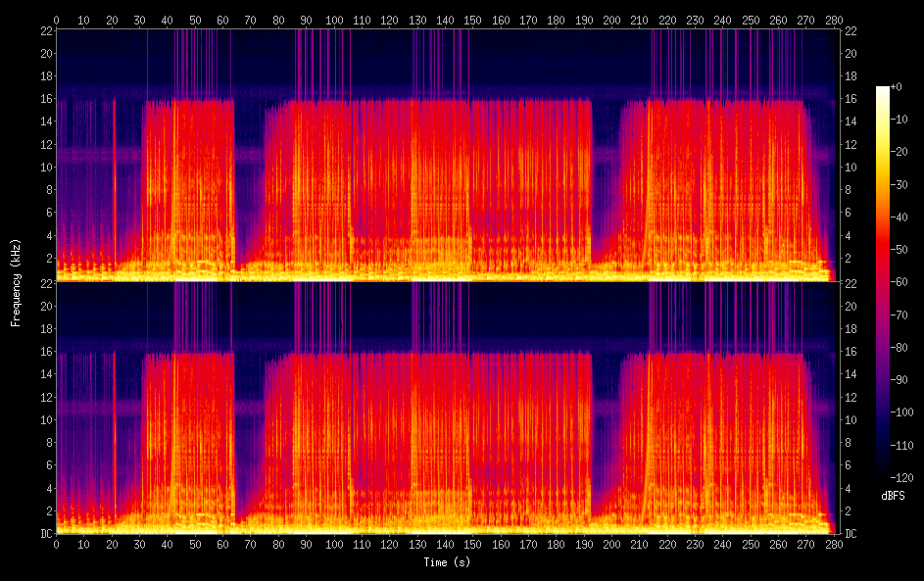
Task: Click the "dBFS" label under the color scale
Action: click(893, 496)
